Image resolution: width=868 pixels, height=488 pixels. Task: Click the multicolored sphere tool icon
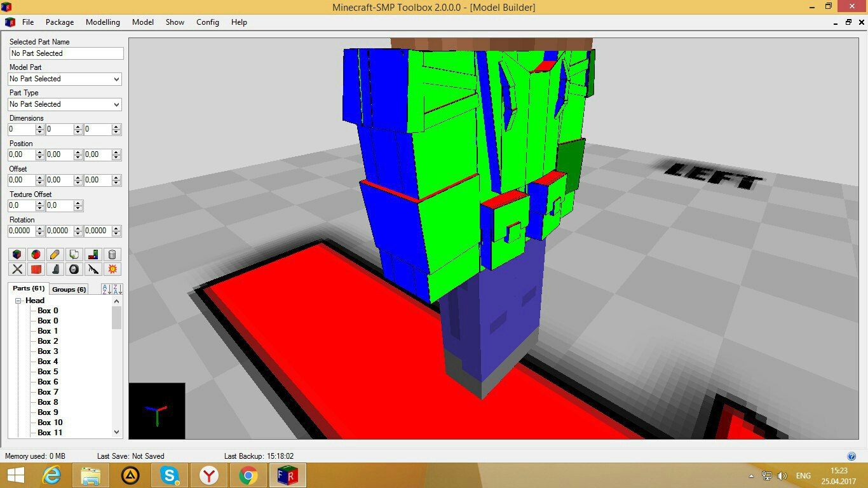tap(36, 254)
